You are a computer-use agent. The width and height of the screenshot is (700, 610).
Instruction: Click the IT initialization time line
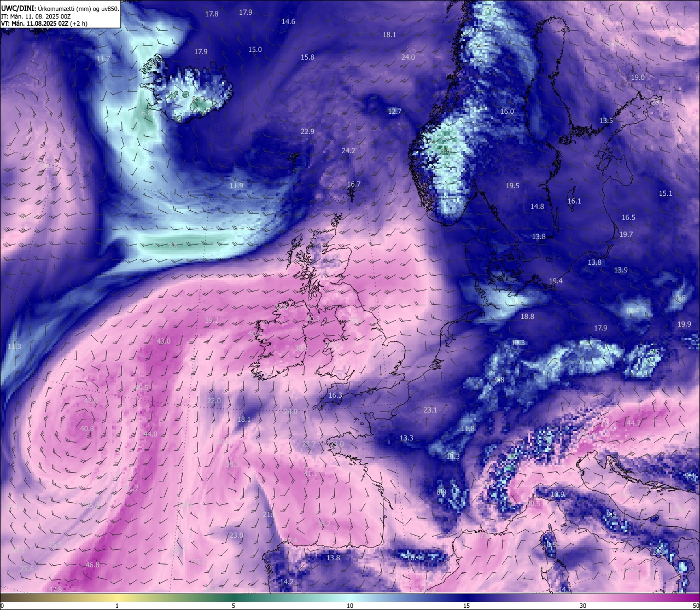pyautogui.click(x=36, y=16)
